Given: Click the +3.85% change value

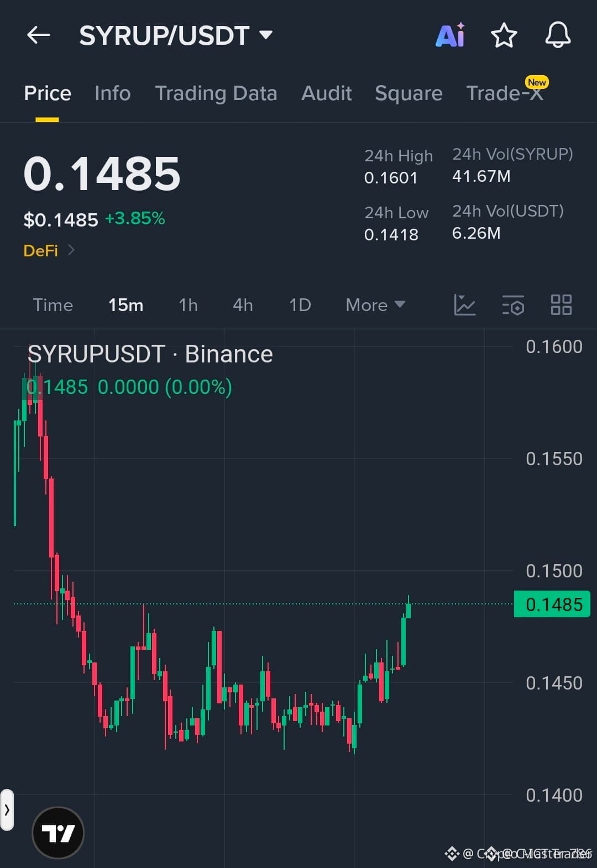Looking at the screenshot, I should click(135, 218).
